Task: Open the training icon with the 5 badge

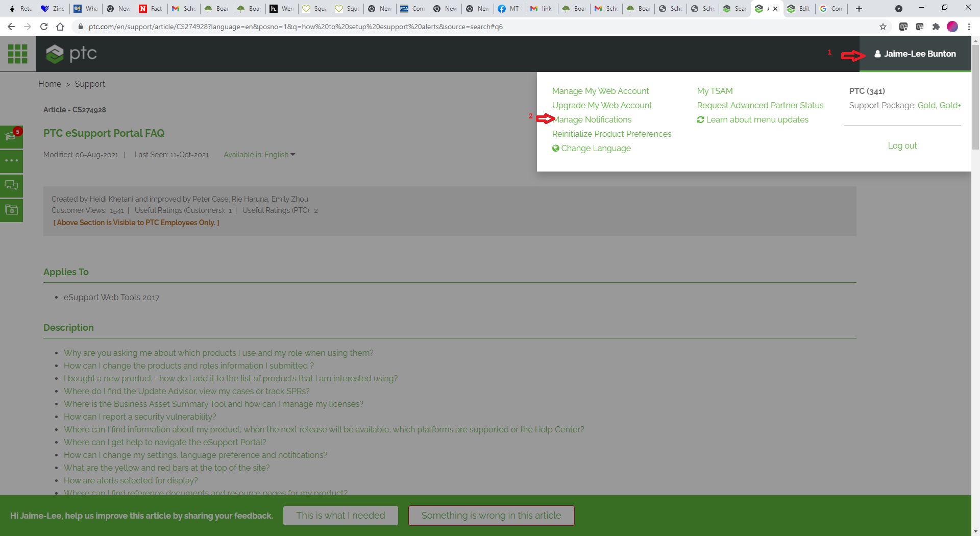Action: point(11,136)
